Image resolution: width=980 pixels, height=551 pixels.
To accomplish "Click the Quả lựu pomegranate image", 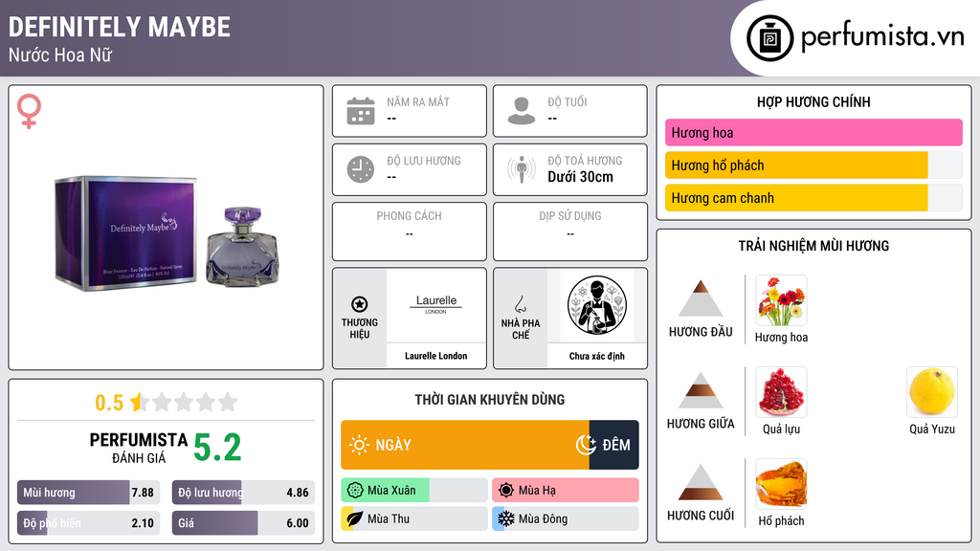I will tap(781, 392).
